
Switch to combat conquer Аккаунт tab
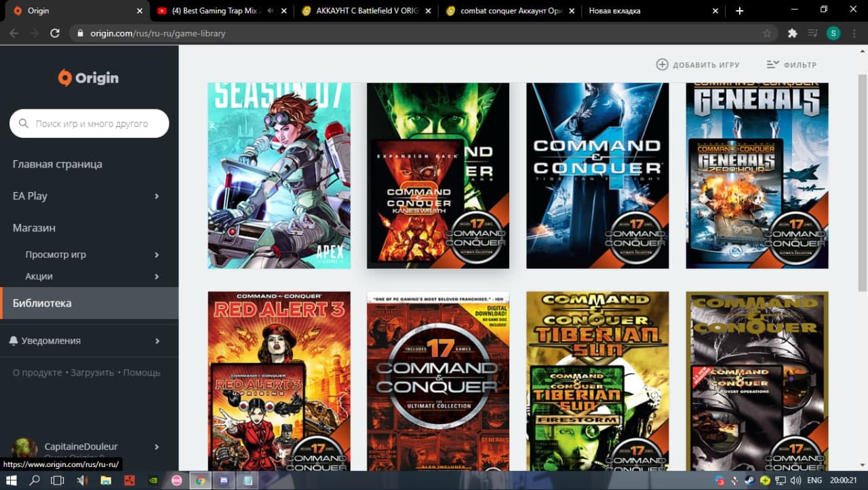point(510,11)
